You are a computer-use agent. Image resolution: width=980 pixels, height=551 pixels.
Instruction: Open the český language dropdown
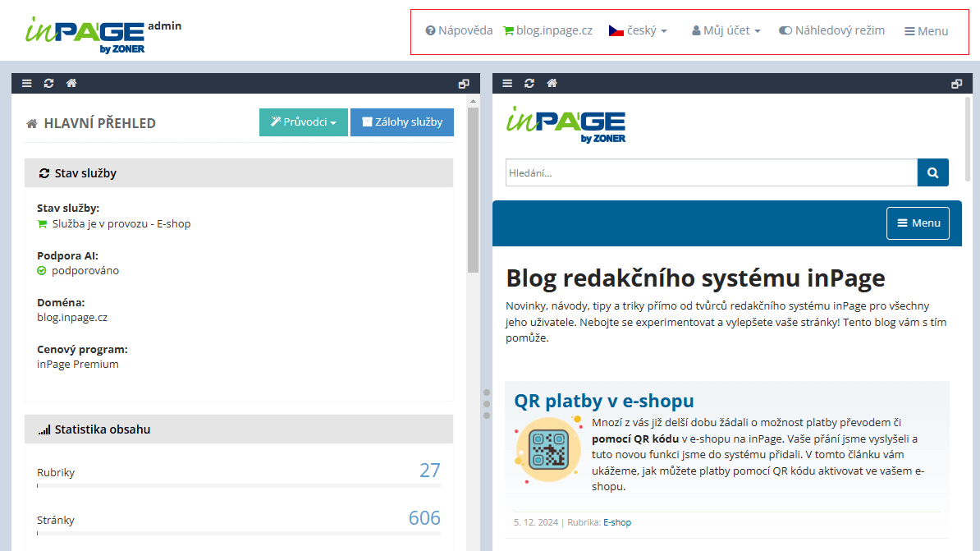638,30
